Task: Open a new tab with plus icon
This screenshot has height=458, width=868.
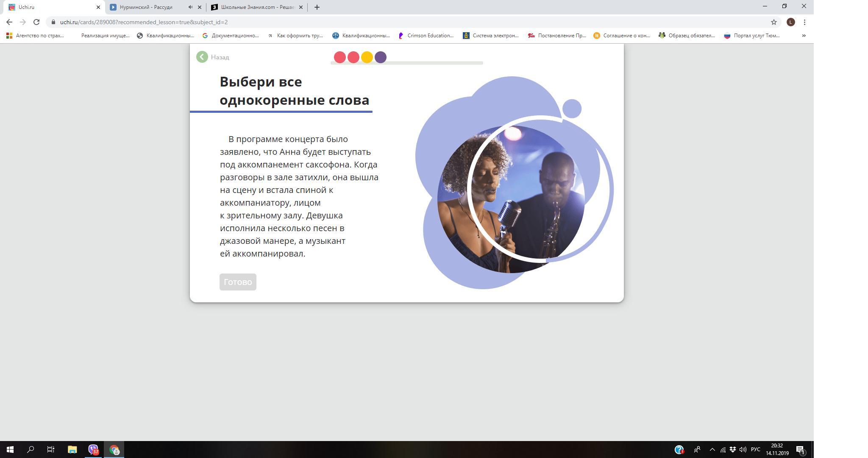Action: [x=317, y=7]
